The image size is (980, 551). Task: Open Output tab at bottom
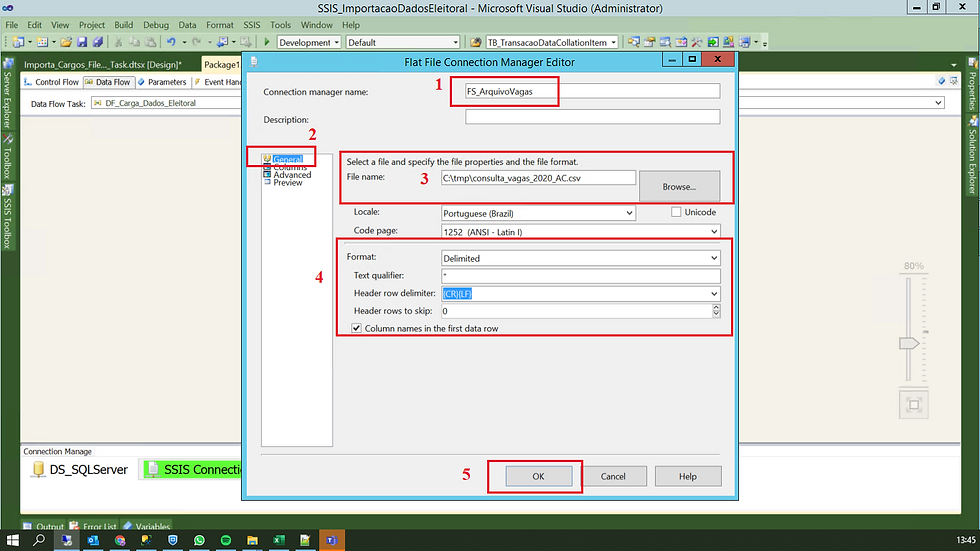[44, 526]
